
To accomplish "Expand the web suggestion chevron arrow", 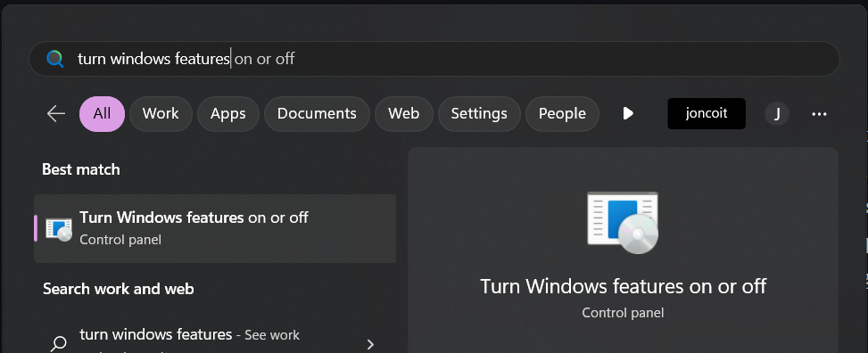I will point(370,344).
